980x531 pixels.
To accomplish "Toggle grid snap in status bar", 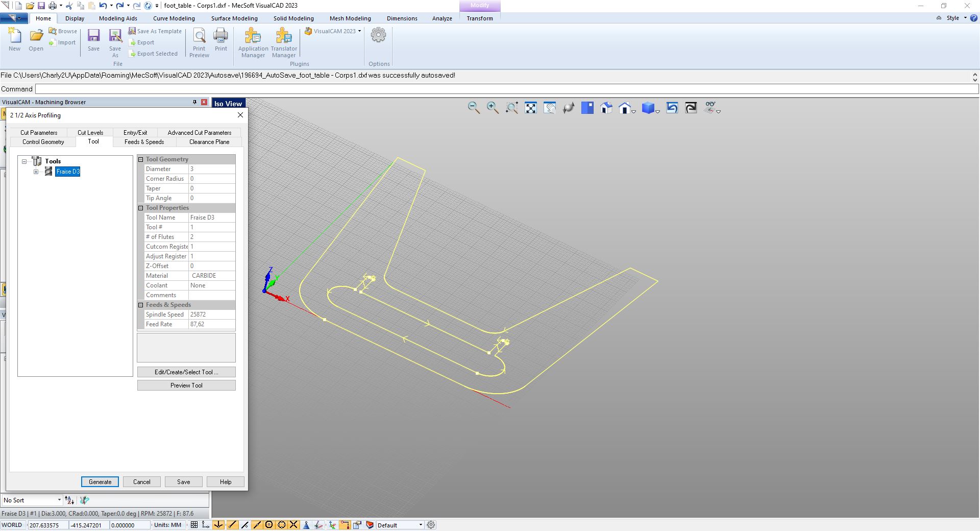I will pos(206,525).
